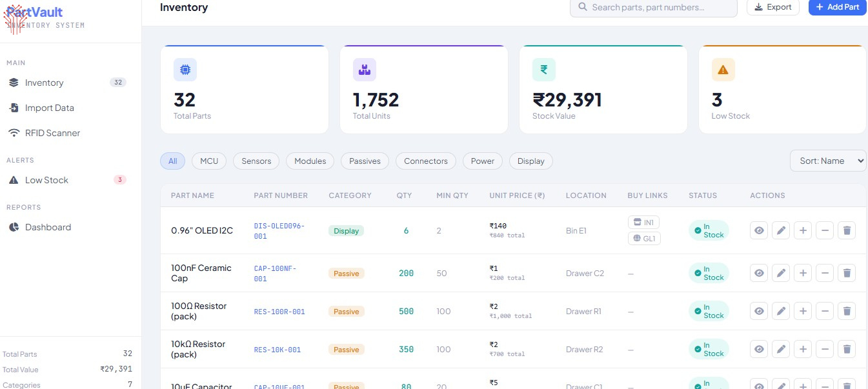Click the RFID Scanner wifi icon
This screenshot has height=389, width=868.
14,133
